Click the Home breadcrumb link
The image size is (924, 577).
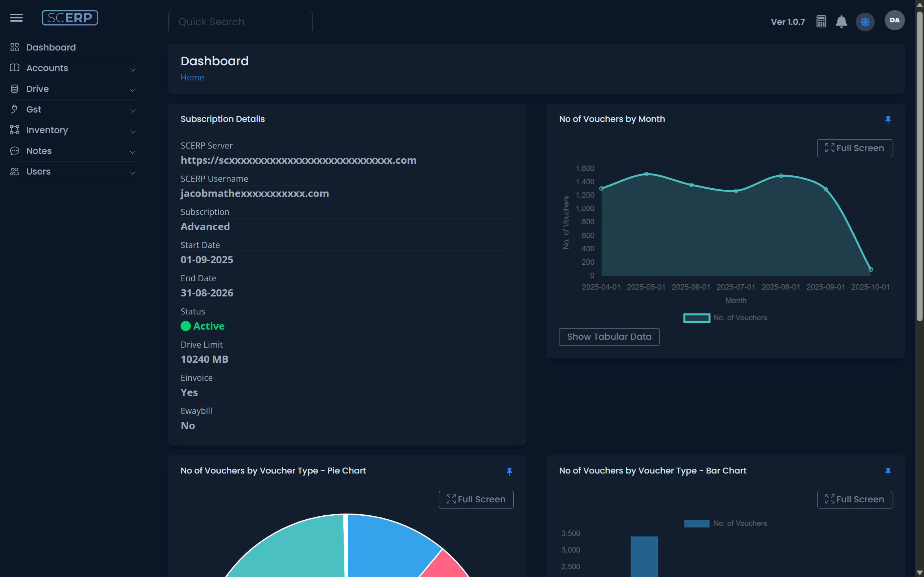point(192,78)
